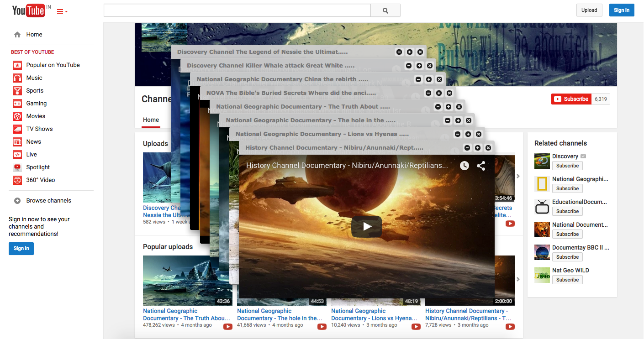Click the blue Sign in button in sidebar
Viewport: 644px width, 339px height.
click(21, 248)
